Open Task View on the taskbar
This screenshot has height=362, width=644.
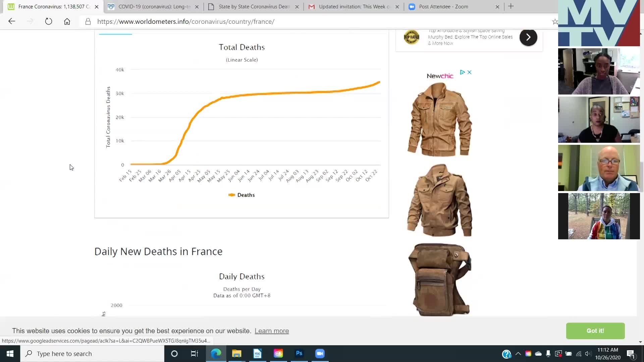pos(195,354)
